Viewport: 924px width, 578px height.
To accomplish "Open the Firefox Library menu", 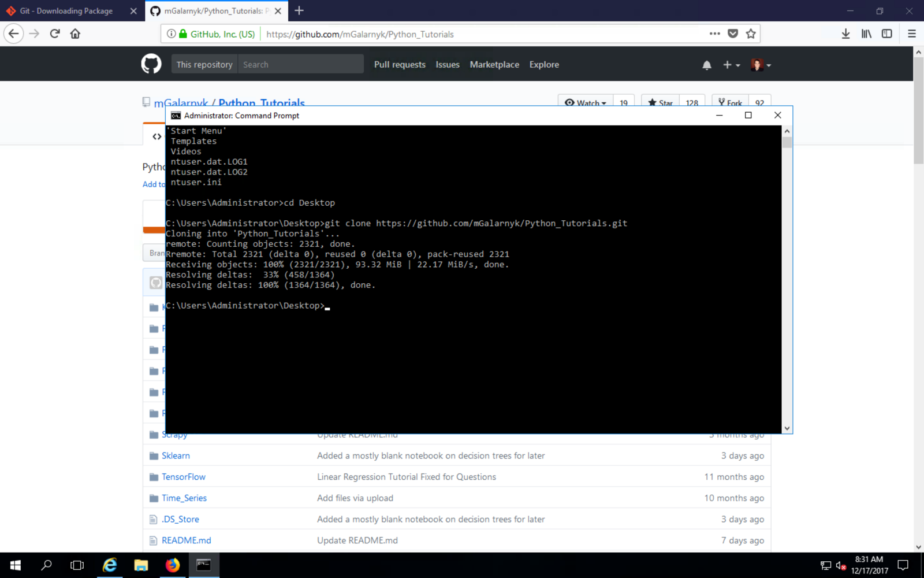I will pyautogui.click(x=866, y=34).
